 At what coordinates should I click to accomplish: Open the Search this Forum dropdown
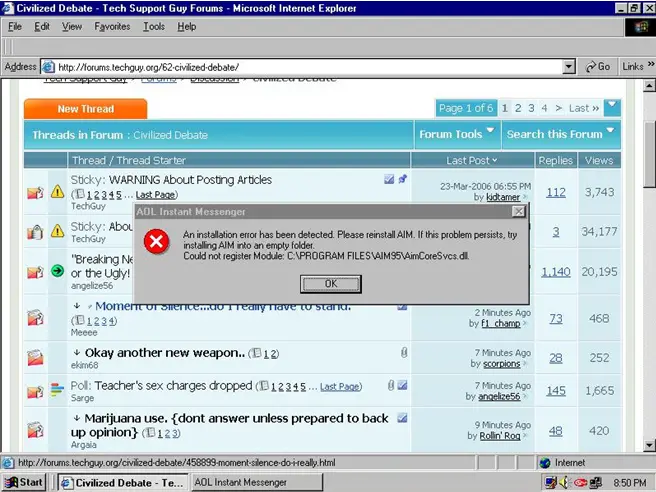coord(561,134)
